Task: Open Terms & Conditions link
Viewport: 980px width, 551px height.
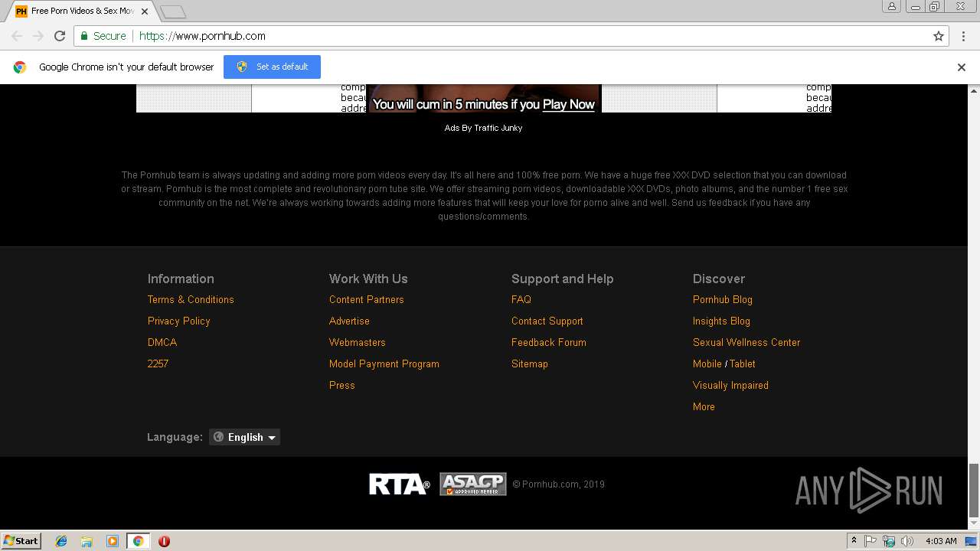Action: point(191,299)
